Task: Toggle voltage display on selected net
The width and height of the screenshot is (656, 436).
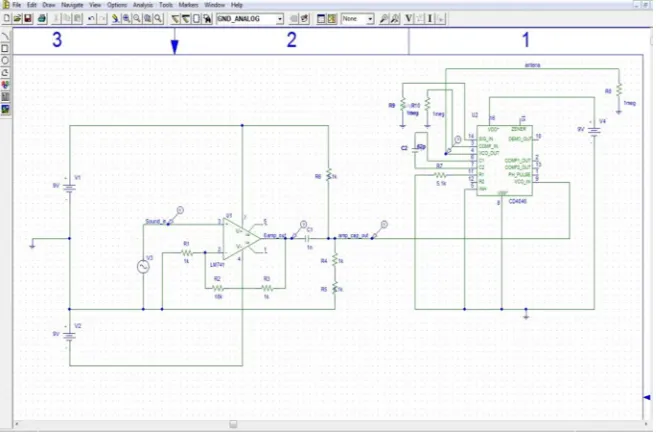Action: [420, 19]
